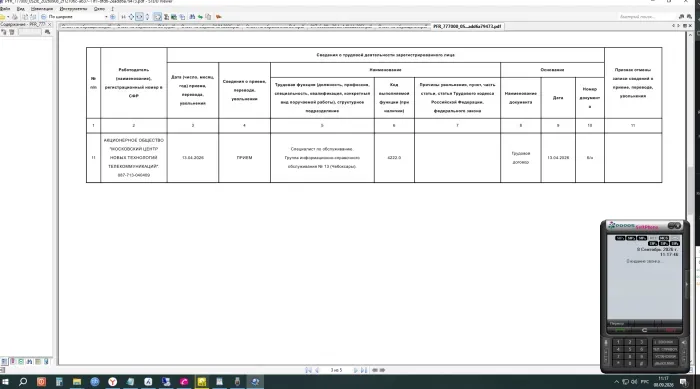Click the 'Трудовой договор' cell
This screenshot has width=700, height=389.
[521, 158]
